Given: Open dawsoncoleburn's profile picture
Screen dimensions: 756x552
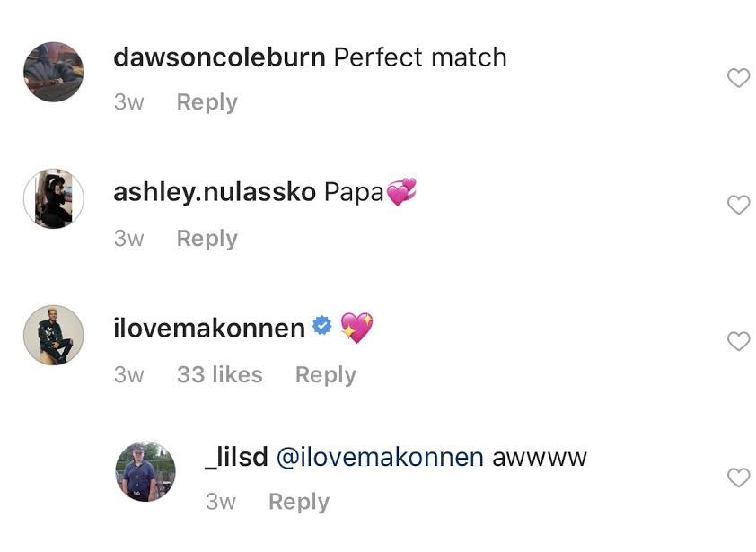Looking at the screenshot, I should (x=53, y=72).
